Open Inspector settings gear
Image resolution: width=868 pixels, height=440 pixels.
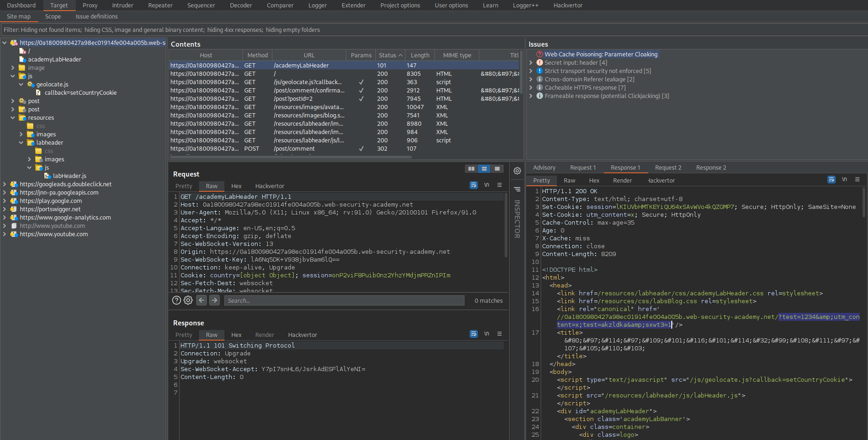517,171
